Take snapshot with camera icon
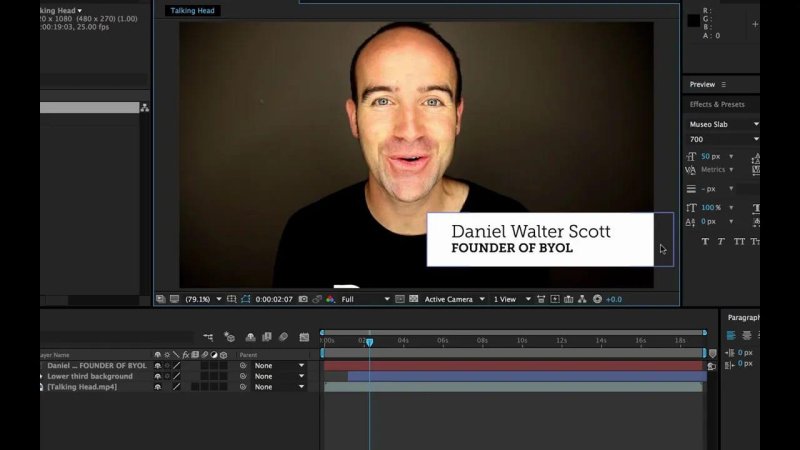 (x=303, y=299)
